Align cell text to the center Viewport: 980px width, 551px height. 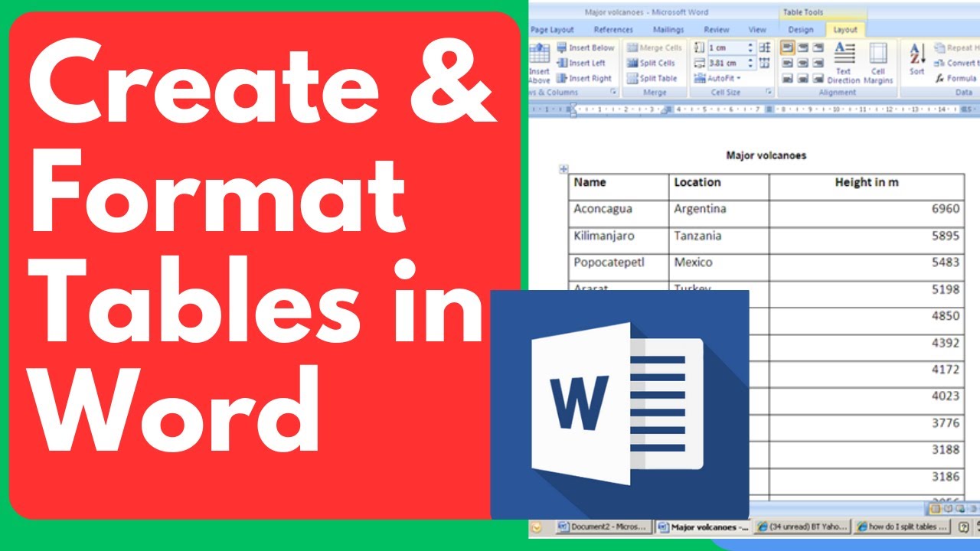(803, 63)
